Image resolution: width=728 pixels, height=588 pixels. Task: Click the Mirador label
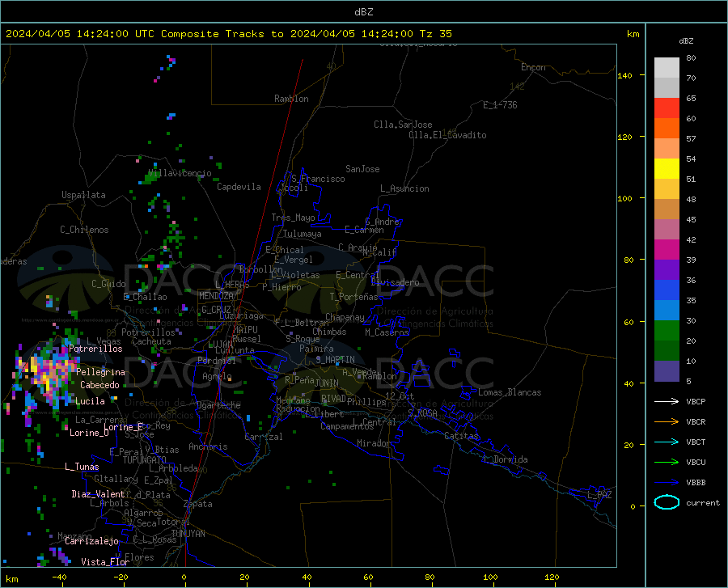coord(373,443)
